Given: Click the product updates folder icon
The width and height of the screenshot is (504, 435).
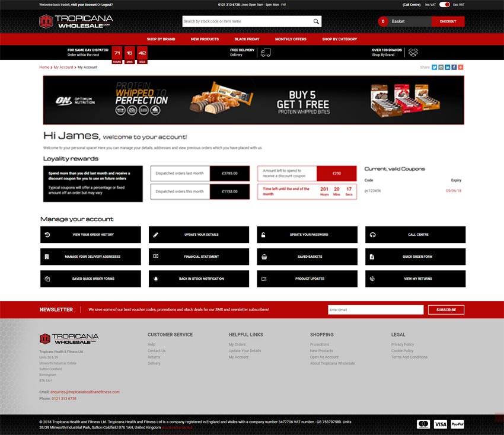Looking at the screenshot, I should (x=264, y=279).
